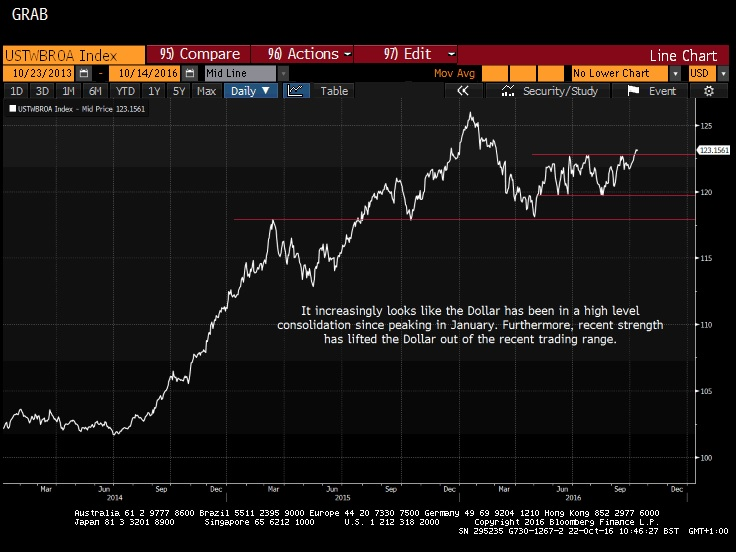Select the YTD time range
736x552 pixels.
[125, 91]
